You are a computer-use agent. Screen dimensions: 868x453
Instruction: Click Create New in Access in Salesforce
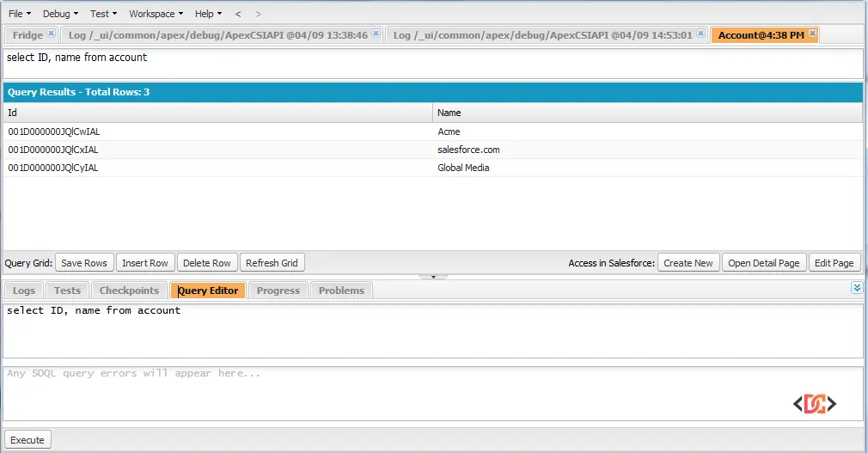pyautogui.click(x=688, y=263)
